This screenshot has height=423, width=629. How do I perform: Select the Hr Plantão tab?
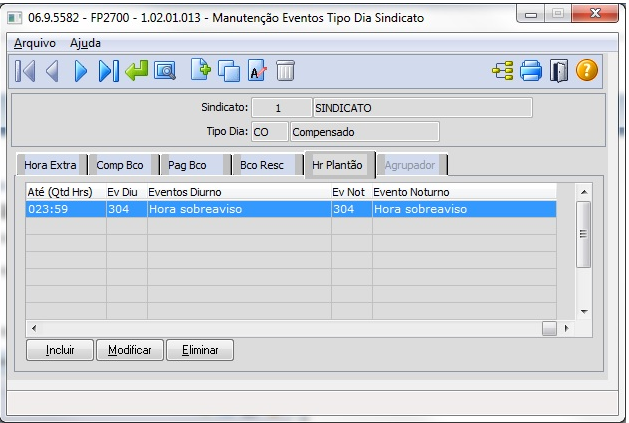(340, 165)
